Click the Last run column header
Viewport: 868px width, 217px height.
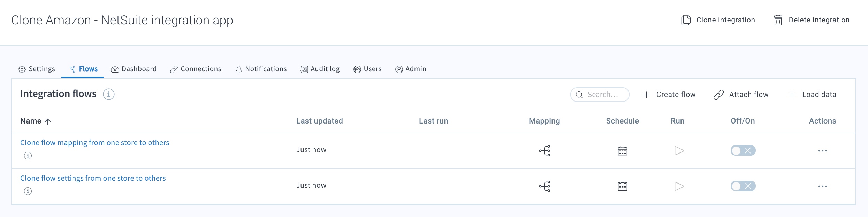point(434,121)
